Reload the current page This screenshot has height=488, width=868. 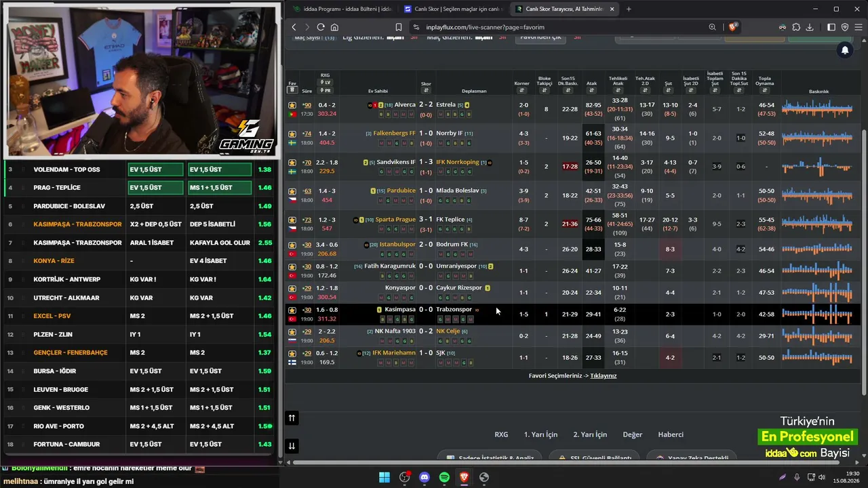[x=321, y=27]
